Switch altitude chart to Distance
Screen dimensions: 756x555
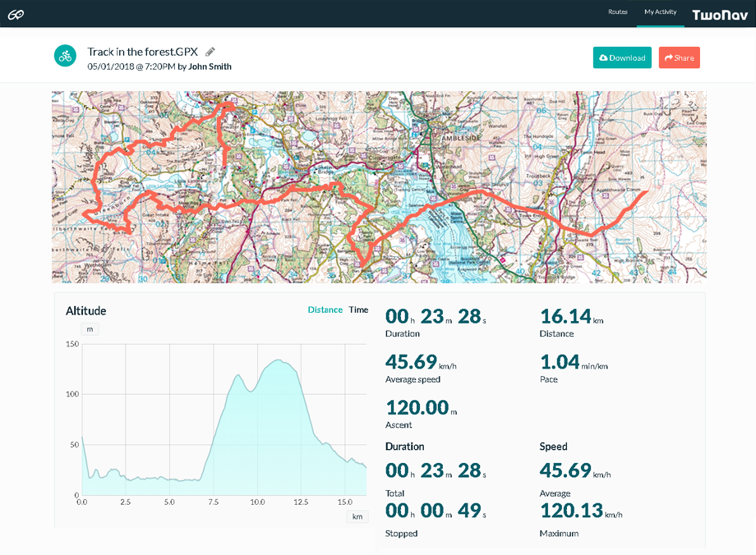(325, 310)
